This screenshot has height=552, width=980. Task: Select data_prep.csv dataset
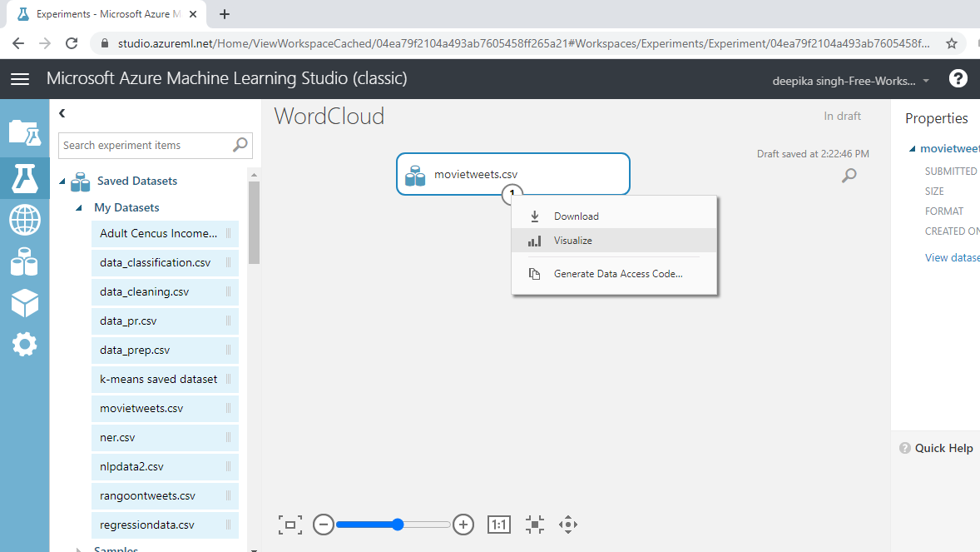165,350
